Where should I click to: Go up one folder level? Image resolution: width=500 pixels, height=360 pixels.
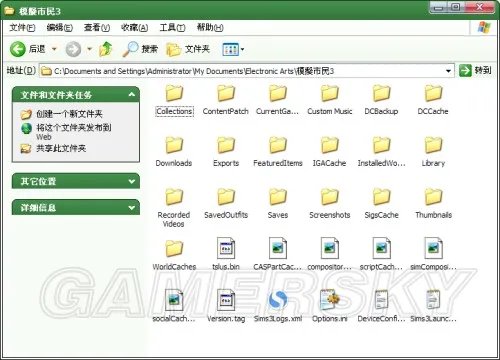106,49
